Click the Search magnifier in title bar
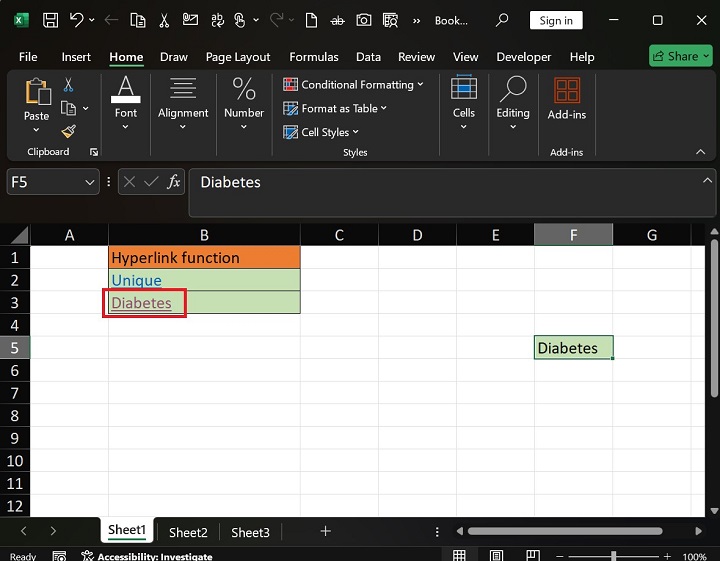 coord(502,20)
